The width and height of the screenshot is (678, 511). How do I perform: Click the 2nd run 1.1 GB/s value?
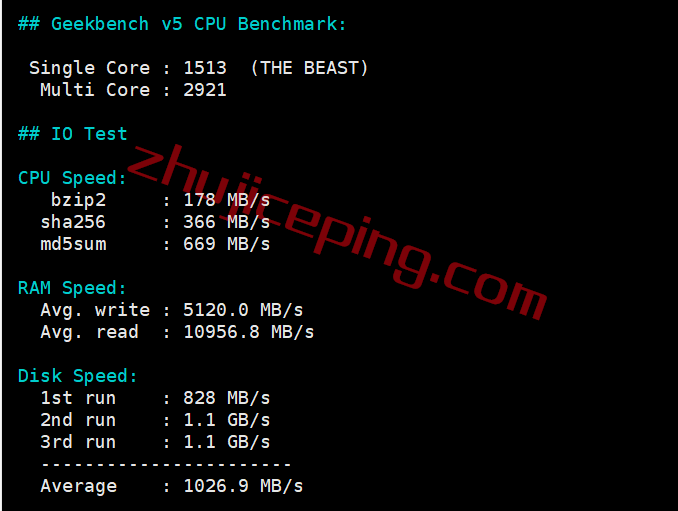tap(227, 420)
